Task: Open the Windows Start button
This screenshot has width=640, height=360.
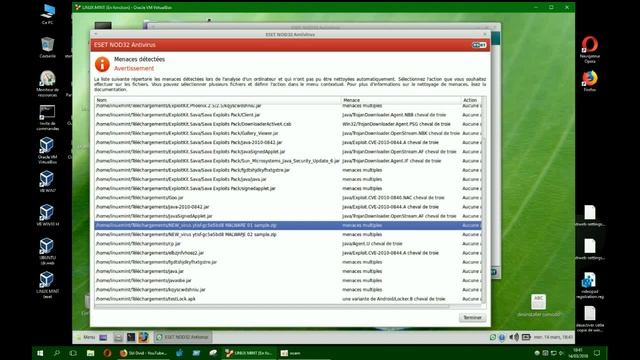Action: pos(40,353)
